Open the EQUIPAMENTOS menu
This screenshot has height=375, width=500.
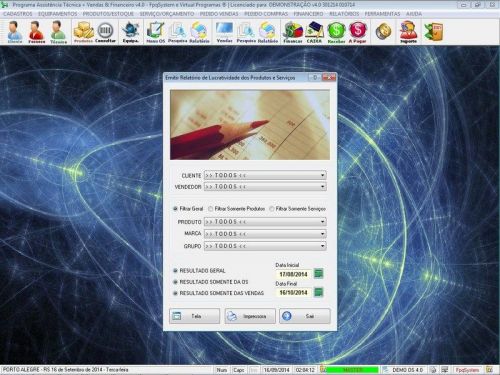click(x=58, y=14)
